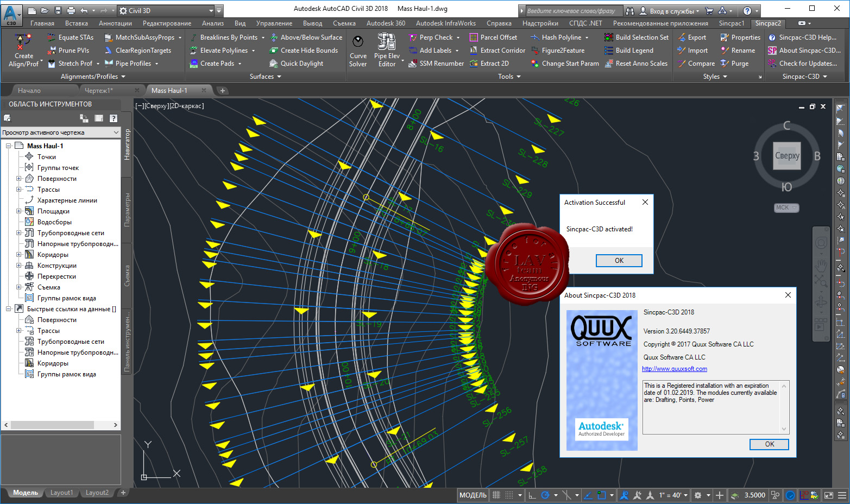The height and width of the screenshot is (504, 850).
Task: Click the Export styles tool
Action: (x=692, y=37)
